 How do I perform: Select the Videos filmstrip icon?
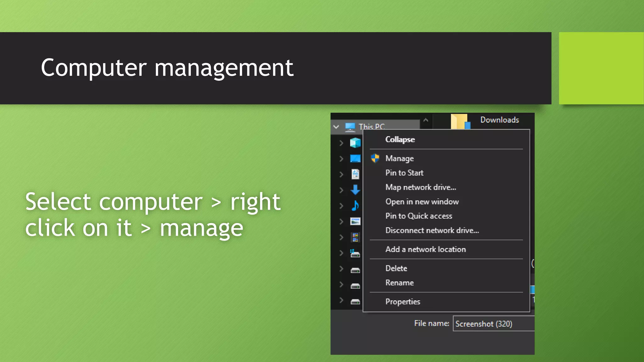355,237
